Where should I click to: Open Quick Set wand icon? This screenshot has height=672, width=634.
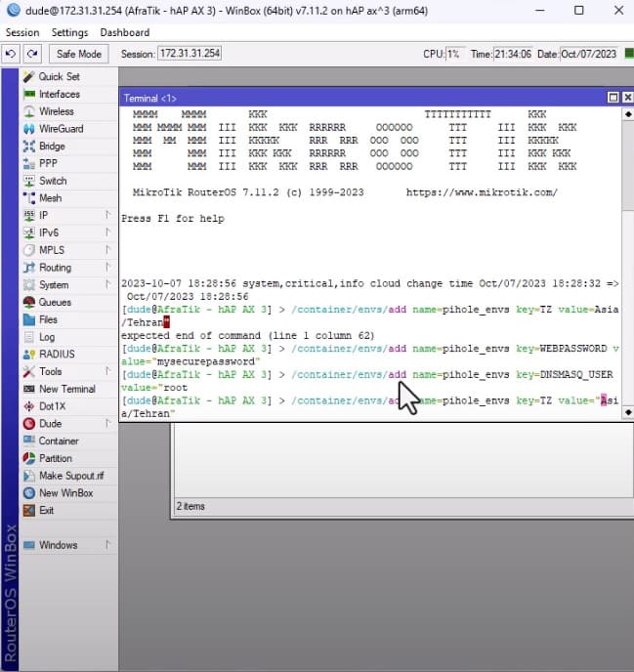pyautogui.click(x=28, y=77)
